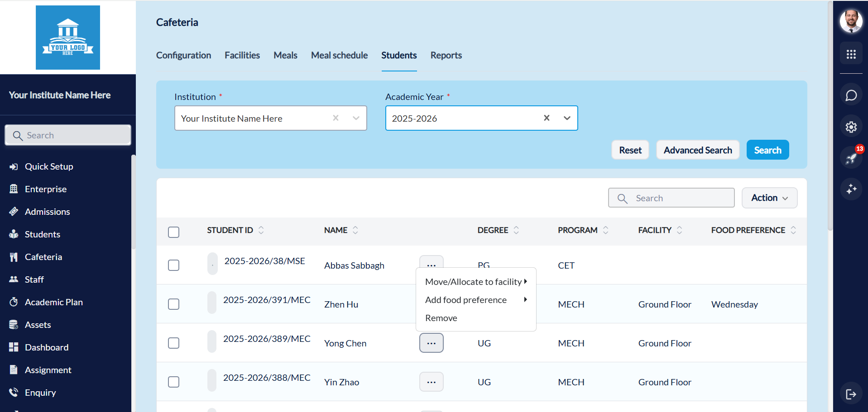
Task: Click the logout icon
Action: pos(851,394)
